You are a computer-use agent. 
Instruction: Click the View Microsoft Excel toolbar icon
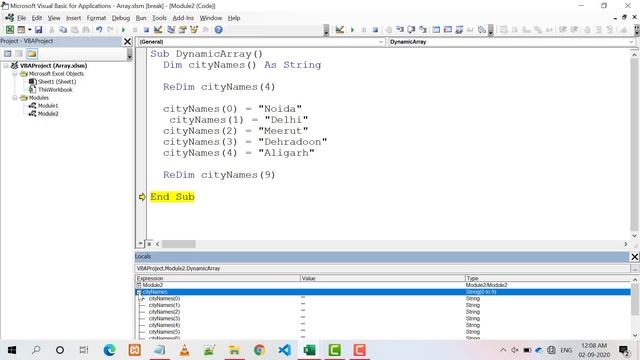(x=10, y=29)
